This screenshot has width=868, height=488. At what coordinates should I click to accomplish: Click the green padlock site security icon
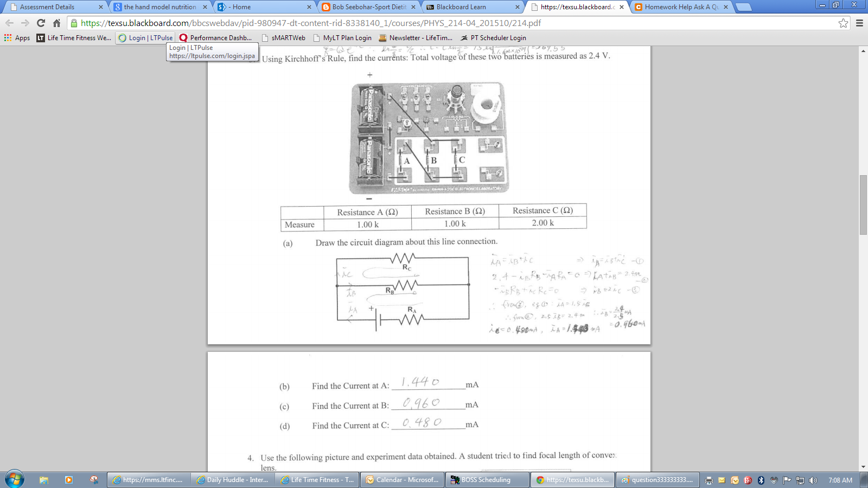[x=74, y=23]
